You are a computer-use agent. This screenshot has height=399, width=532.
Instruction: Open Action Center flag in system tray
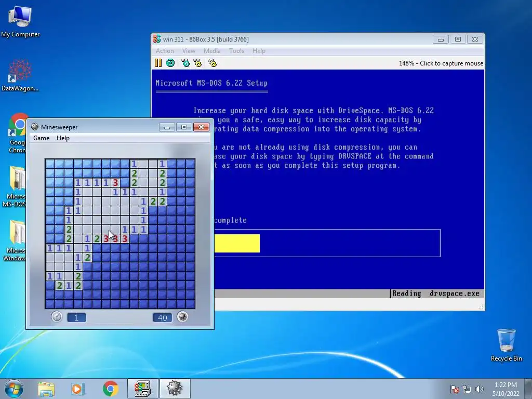tap(455, 389)
